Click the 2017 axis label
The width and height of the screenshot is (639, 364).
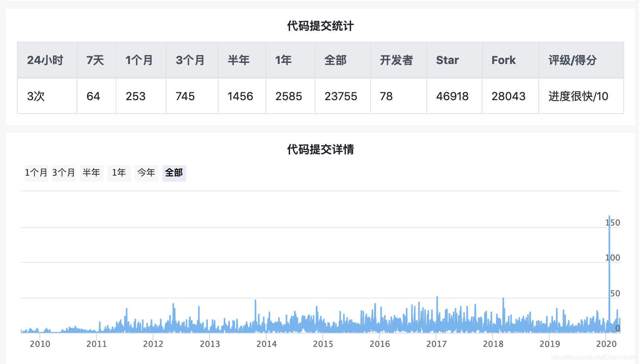tap(436, 344)
